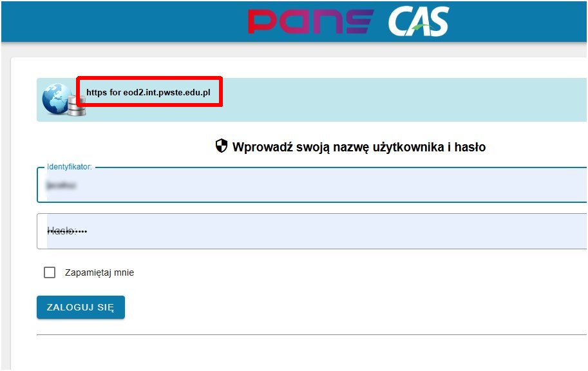Click the globe and database service icon

[x=64, y=99]
